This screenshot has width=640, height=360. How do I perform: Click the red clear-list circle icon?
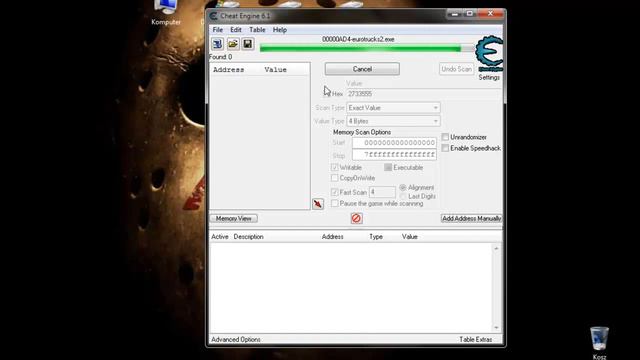pos(356,218)
